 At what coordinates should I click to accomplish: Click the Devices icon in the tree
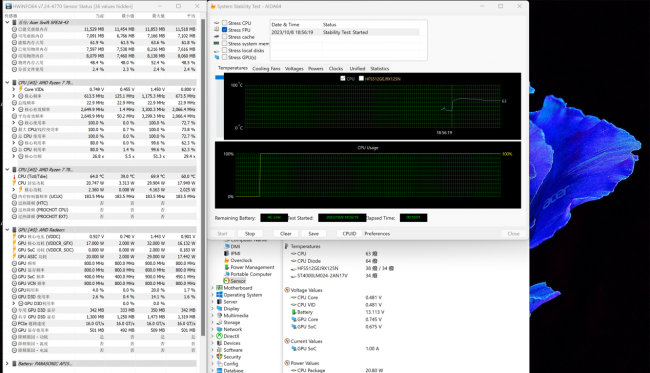pos(219,343)
